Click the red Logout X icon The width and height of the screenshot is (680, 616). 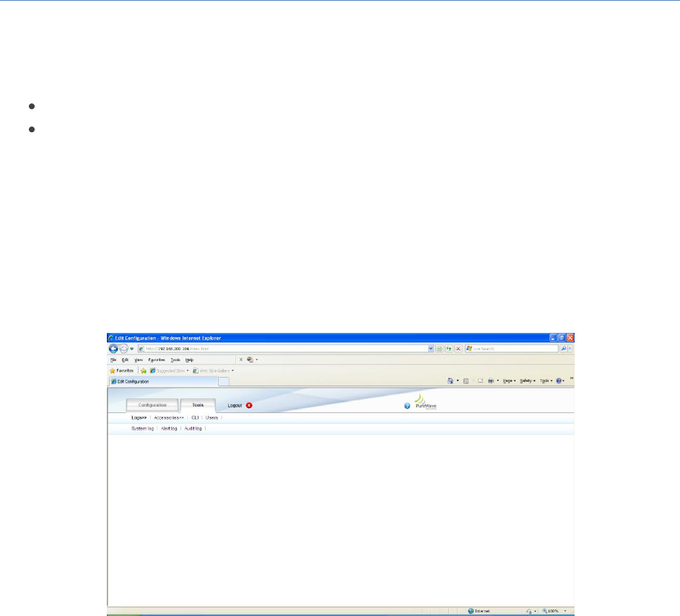[x=249, y=406]
